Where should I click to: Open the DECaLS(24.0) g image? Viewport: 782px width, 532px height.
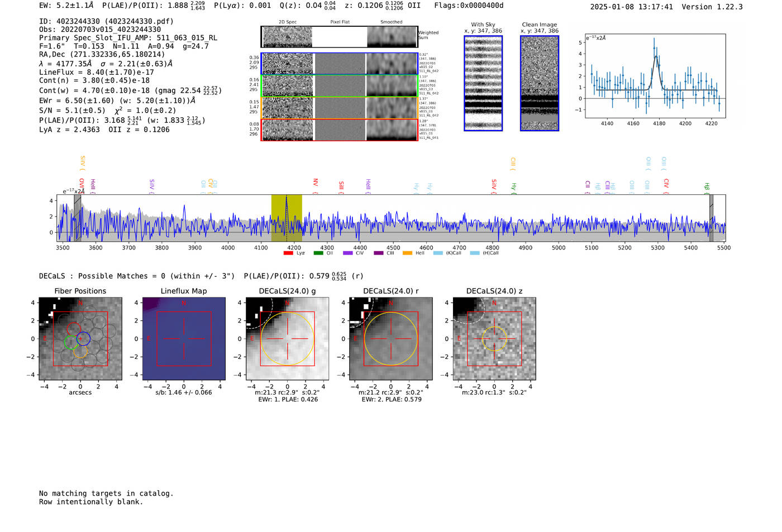[x=287, y=339]
